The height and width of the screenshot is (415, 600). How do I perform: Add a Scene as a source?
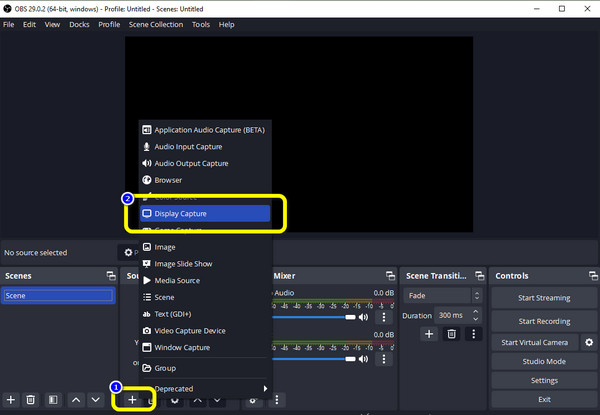click(x=205, y=297)
